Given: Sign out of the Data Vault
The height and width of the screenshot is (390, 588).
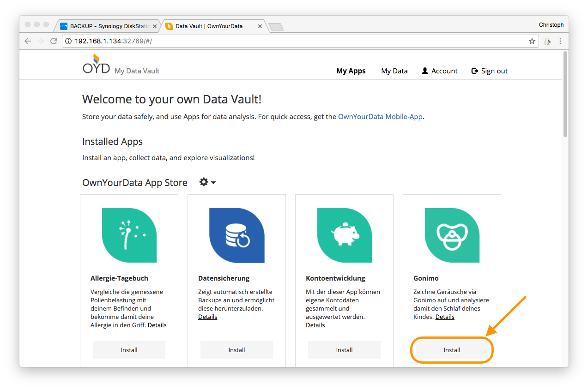Looking at the screenshot, I should pyautogui.click(x=489, y=71).
